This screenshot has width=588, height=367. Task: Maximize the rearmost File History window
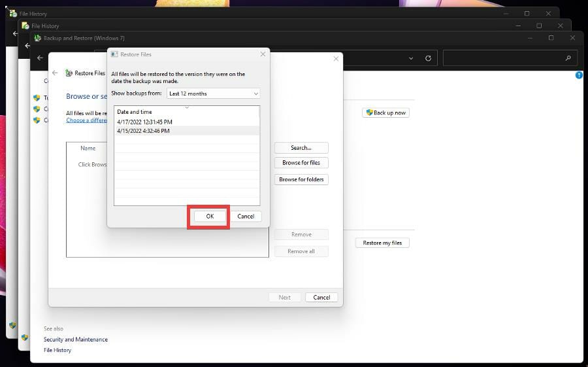(527, 14)
